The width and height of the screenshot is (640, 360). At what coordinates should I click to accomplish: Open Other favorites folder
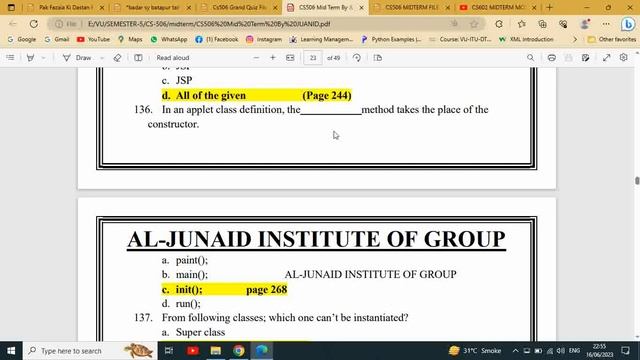click(611, 39)
